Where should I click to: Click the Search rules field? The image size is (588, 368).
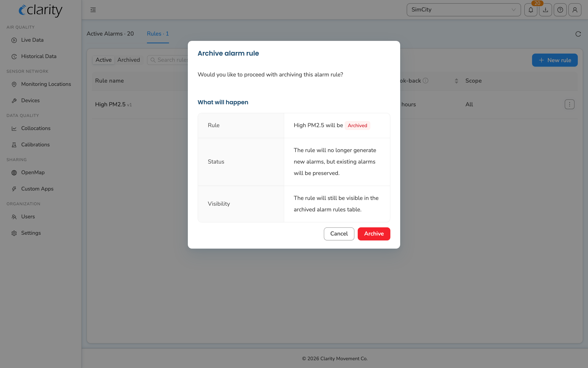(168, 60)
